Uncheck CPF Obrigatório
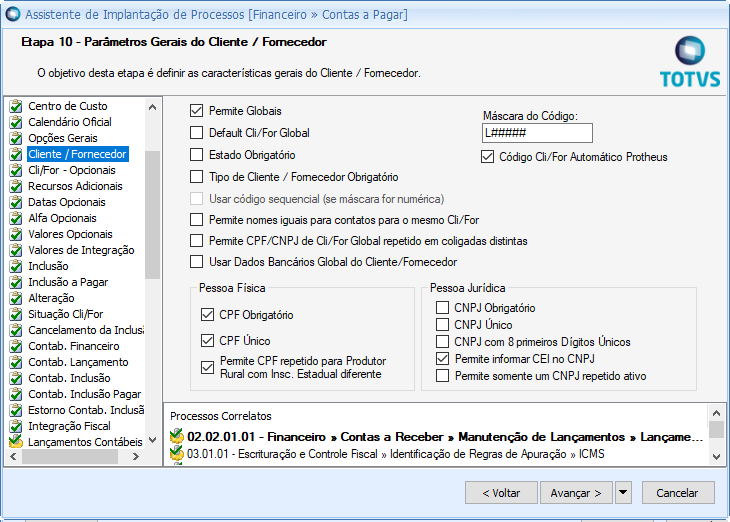This screenshot has height=522, width=730. (x=207, y=315)
